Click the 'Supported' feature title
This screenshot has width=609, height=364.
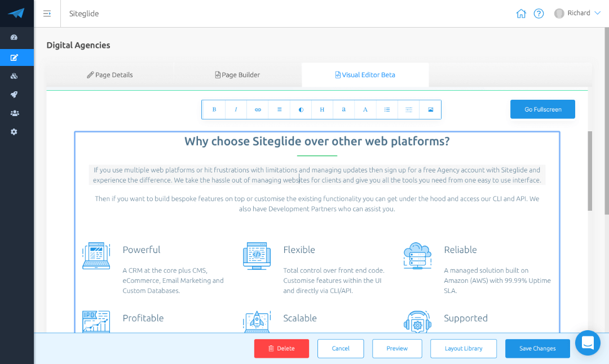[x=466, y=318]
